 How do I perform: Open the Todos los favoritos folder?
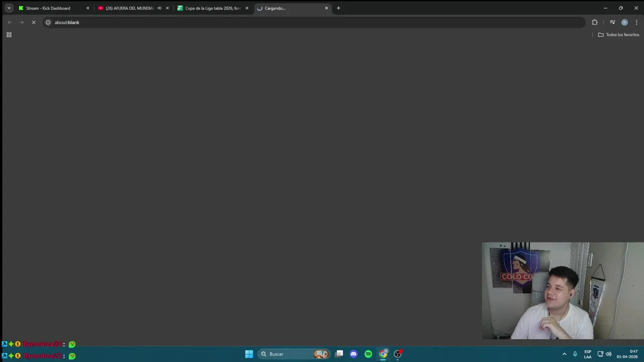click(x=618, y=35)
